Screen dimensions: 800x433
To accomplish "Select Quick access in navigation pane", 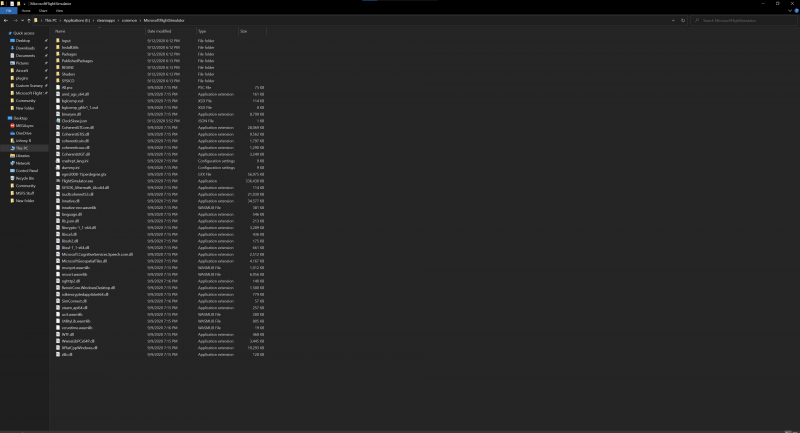I will tap(23, 33).
